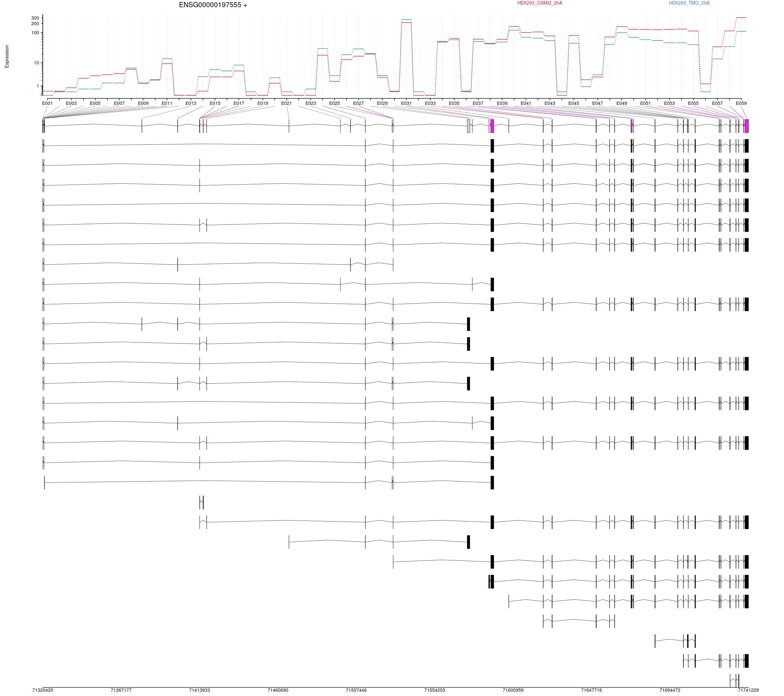
Task: Select the HEK293_TMG_2hB legend label
Action: click(x=689, y=3)
